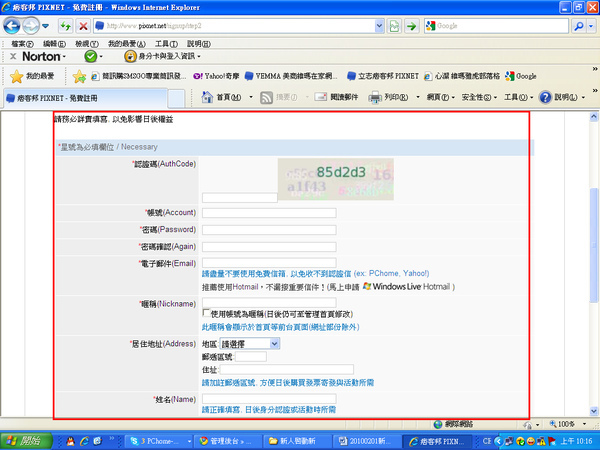The image size is (600, 450).
Task: Click the 郵遞區號 postal code field
Action: (x=251, y=357)
